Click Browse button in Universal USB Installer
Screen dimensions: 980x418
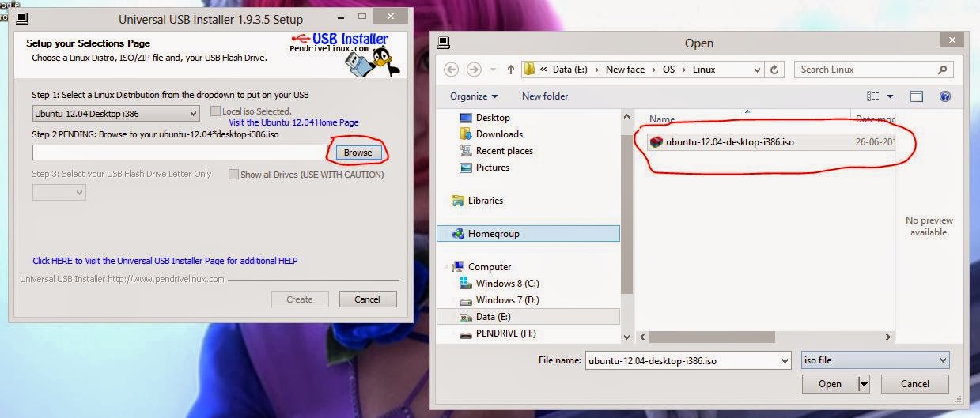[x=358, y=153]
